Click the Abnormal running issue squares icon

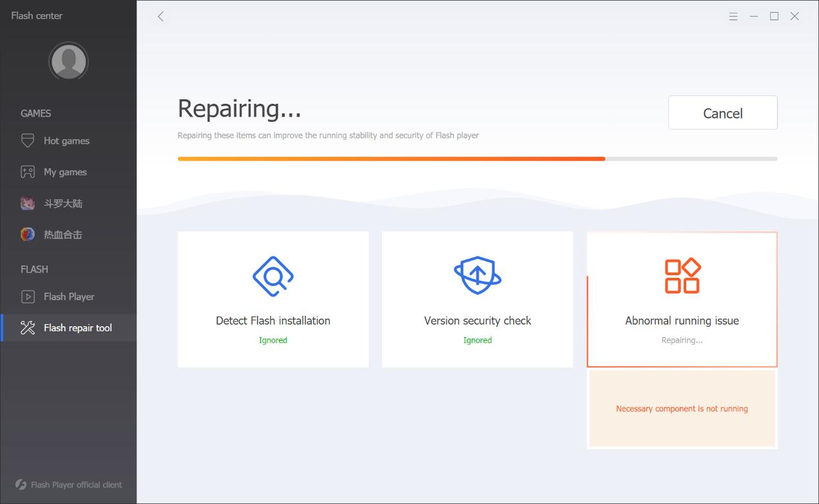point(682,276)
